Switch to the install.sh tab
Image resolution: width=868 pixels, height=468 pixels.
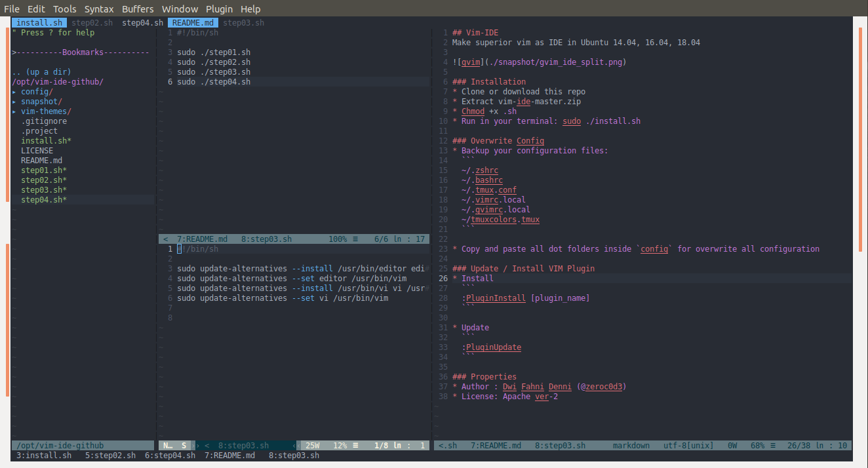tap(39, 23)
